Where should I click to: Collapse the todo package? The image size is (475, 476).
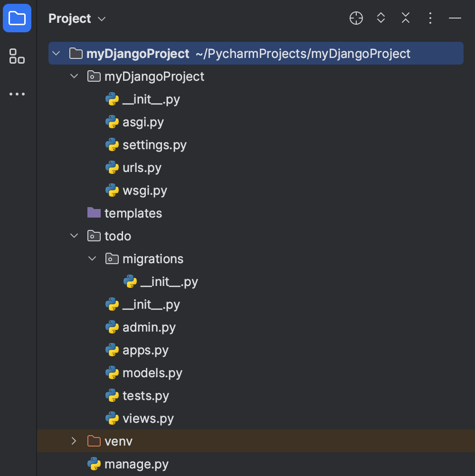[74, 236]
